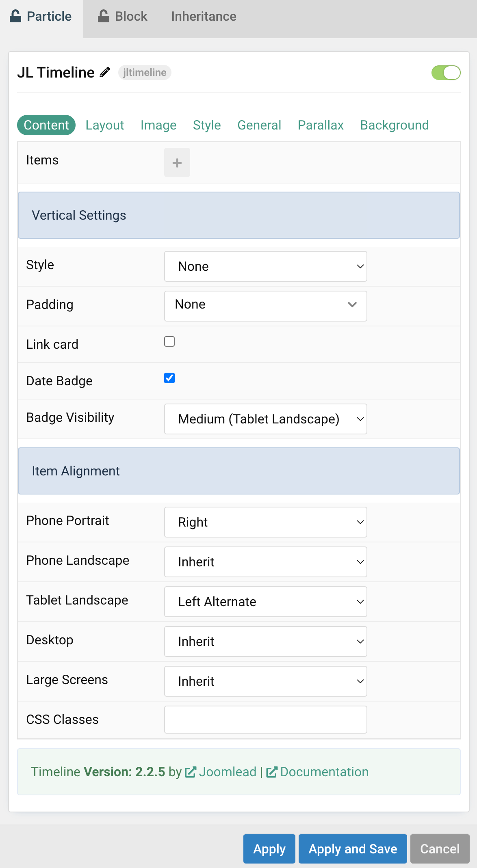
Task: Switch to the Layout tab
Action: pyautogui.click(x=104, y=125)
